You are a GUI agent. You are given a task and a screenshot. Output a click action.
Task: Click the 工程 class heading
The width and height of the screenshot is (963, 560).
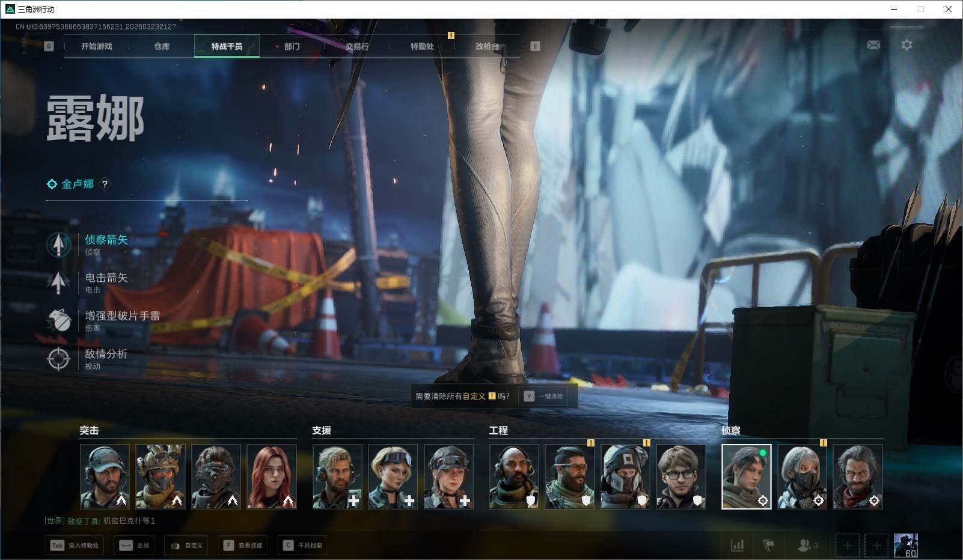(x=498, y=430)
